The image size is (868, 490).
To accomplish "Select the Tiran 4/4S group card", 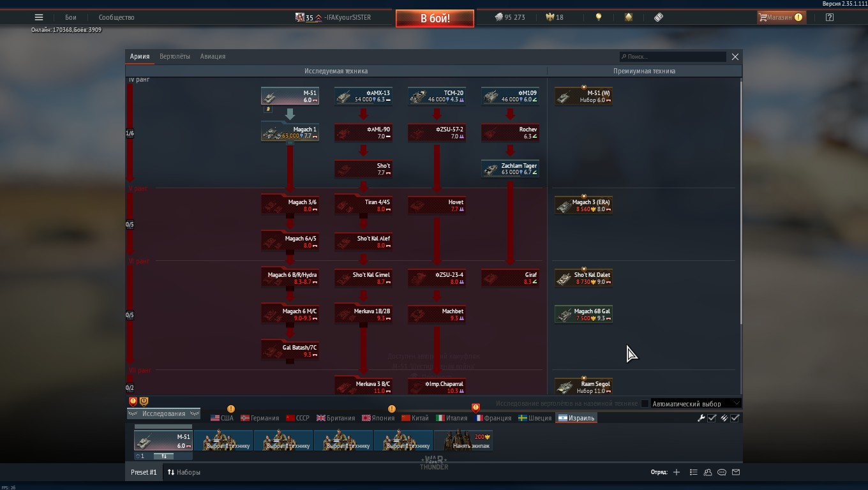I will 363,205.
